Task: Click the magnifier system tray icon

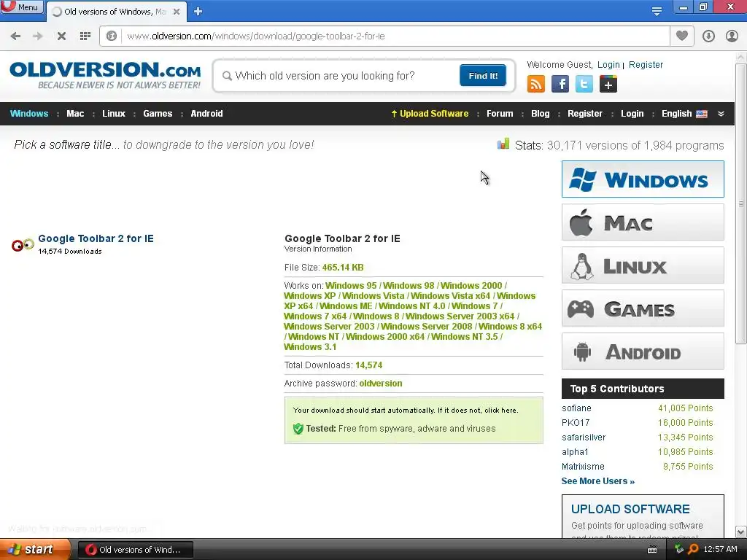Action: tap(693, 549)
